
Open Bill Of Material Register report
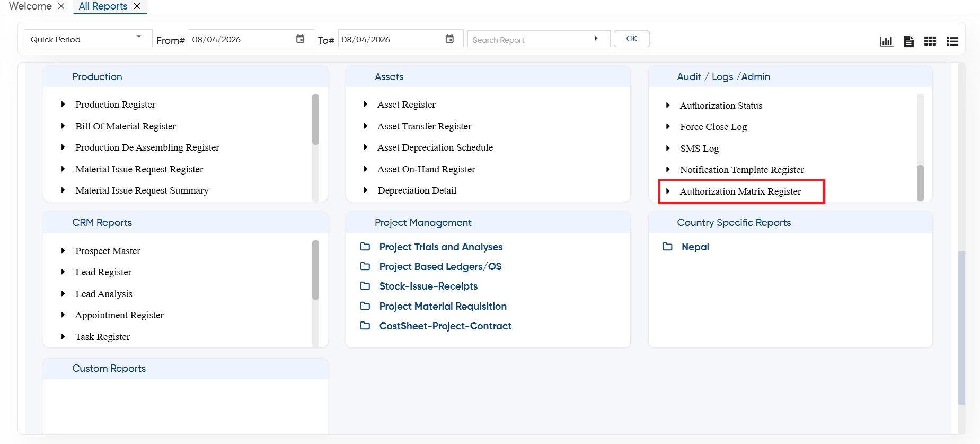(x=126, y=126)
